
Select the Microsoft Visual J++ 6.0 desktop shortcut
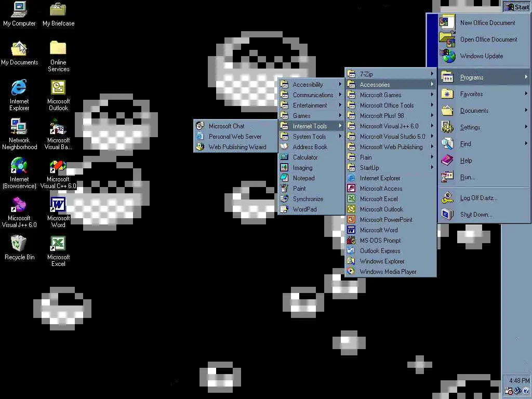[19, 212]
